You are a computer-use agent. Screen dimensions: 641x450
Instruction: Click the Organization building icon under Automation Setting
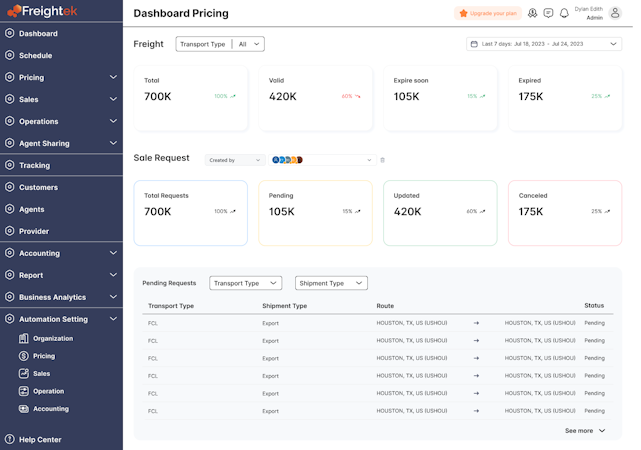point(24,339)
